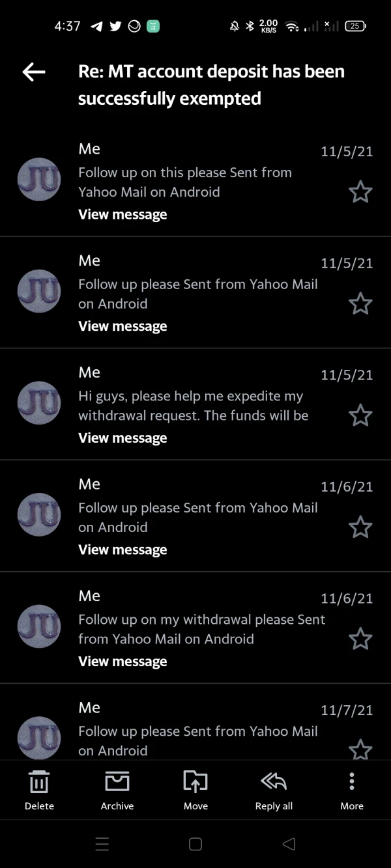Open the Move to folder option
This screenshot has width=391, height=868.
[x=195, y=782]
